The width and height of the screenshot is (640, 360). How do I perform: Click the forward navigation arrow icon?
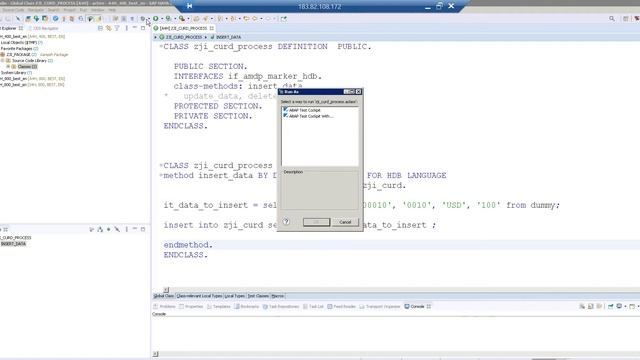(268, 18)
